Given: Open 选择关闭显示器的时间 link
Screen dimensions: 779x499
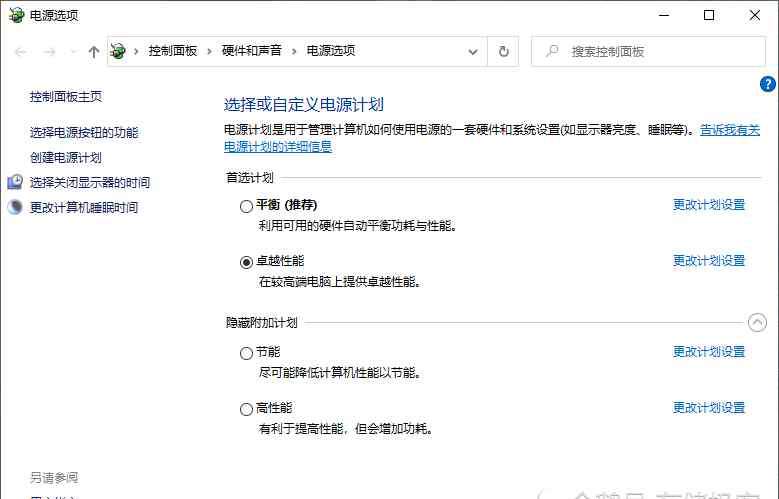Looking at the screenshot, I should click(90, 182).
